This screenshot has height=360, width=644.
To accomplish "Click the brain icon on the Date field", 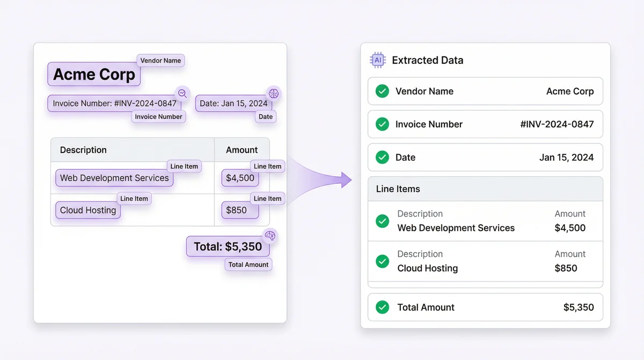I will pyautogui.click(x=274, y=93).
